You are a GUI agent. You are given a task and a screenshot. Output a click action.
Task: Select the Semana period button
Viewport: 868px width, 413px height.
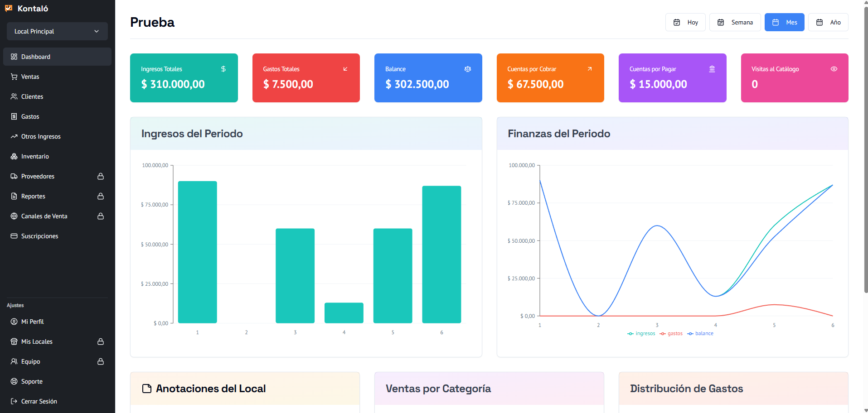pos(735,22)
